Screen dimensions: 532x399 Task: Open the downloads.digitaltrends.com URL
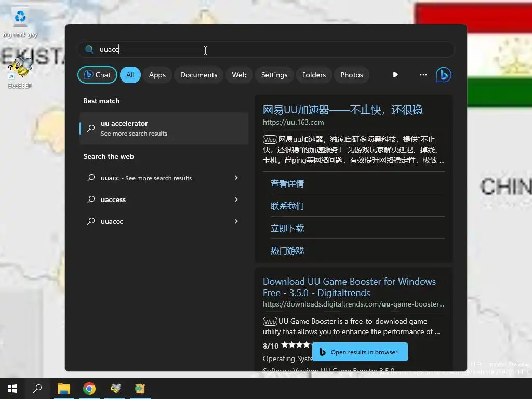353,304
